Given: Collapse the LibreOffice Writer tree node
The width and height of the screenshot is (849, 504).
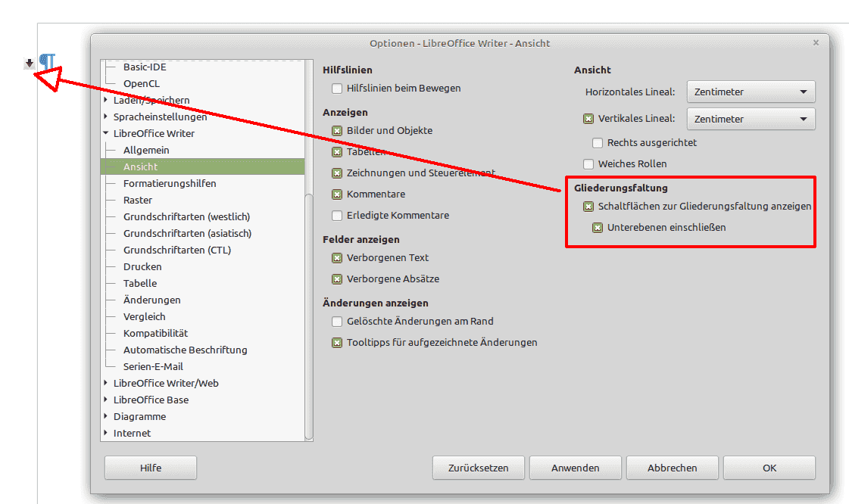Looking at the screenshot, I should pos(105,133).
